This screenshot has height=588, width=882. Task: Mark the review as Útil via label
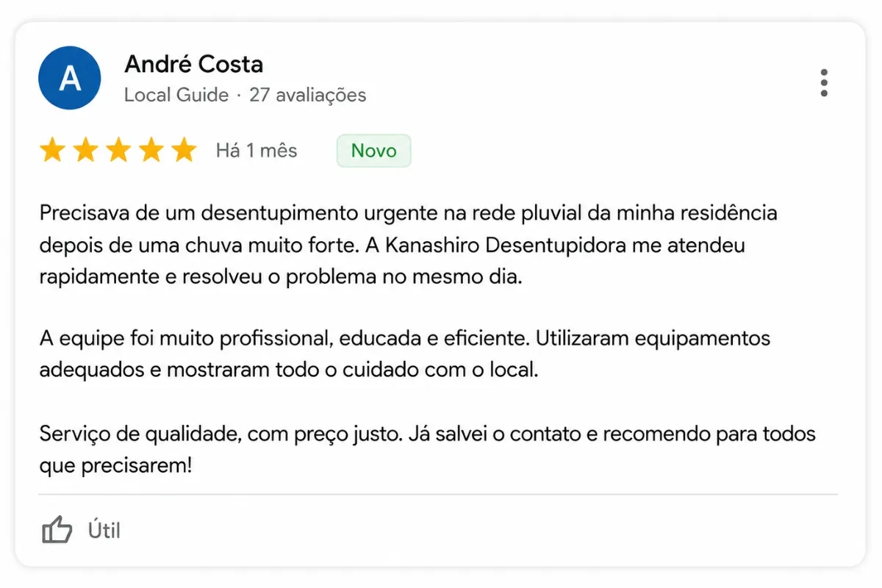click(104, 530)
